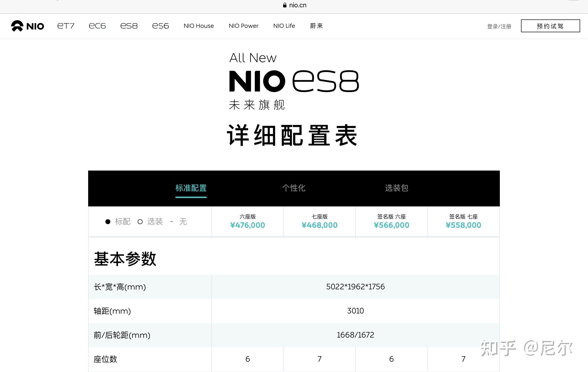This screenshot has height=372, width=588.
Task: Open the NIO Power menu
Action: [x=243, y=26]
